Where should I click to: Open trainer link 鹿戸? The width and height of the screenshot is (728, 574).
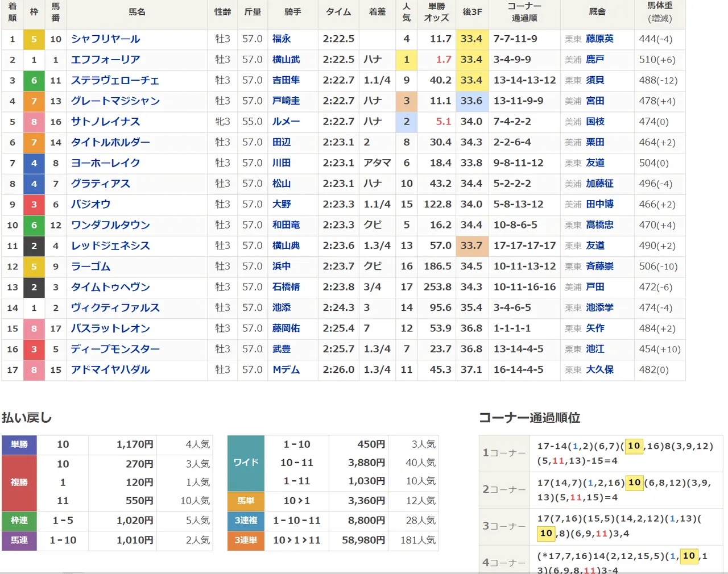(x=595, y=60)
